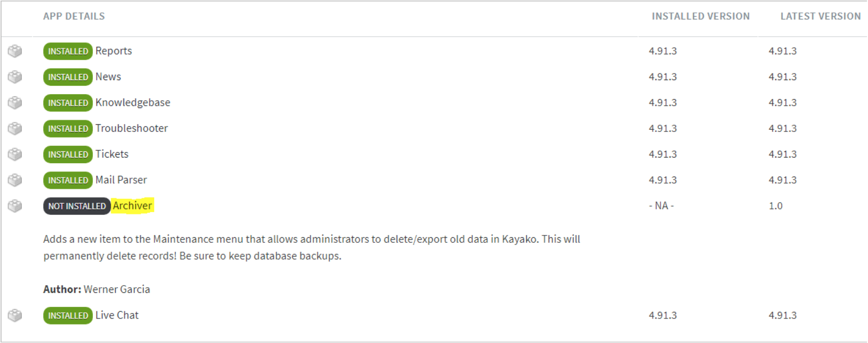This screenshot has width=868, height=343.
Task: Click the app icon beside Reports
Action: click(x=15, y=51)
